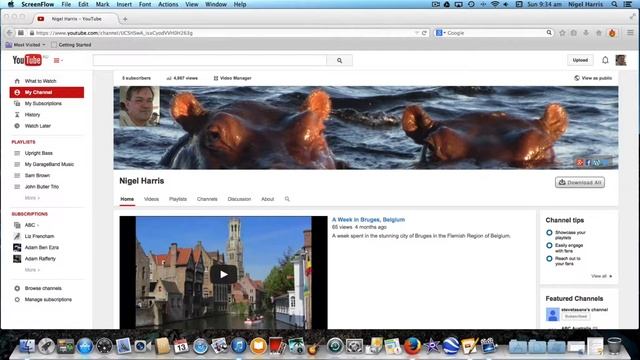Open the Trash in the Dock
This screenshot has height=360, width=640.
(x=614, y=346)
